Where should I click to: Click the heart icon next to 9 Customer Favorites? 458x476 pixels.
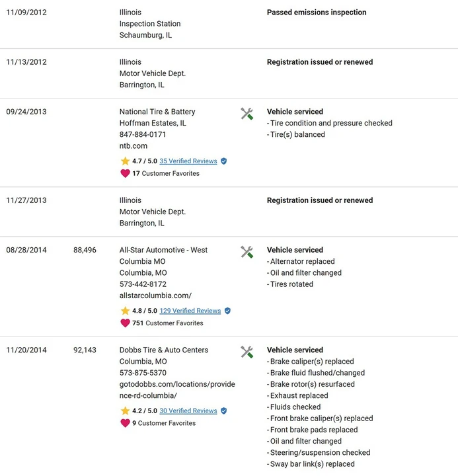coord(125,423)
